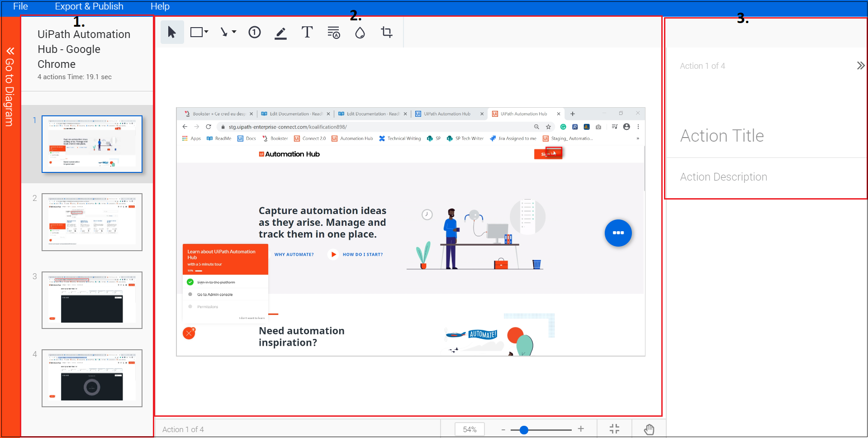This screenshot has width=868, height=438.
Task: Expand the rectangle shape options dropdown arrow
Action: [206, 32]
